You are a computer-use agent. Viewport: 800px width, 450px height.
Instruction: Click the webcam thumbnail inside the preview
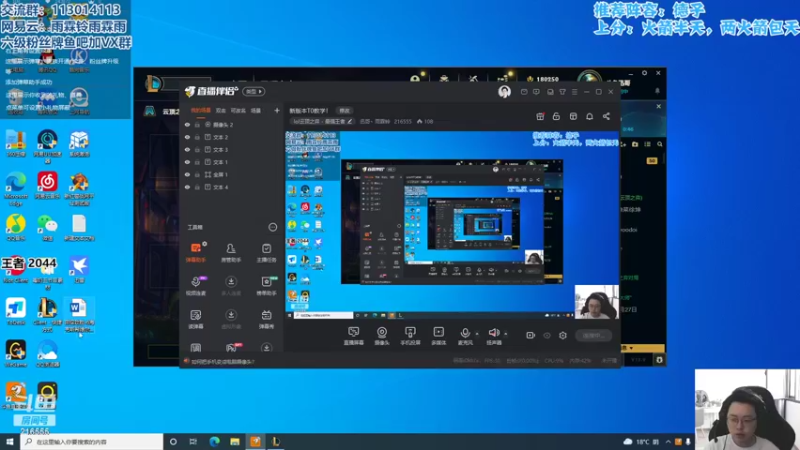(596, 302)
